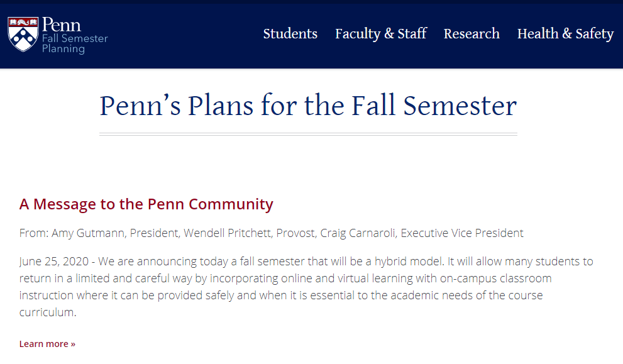623x364 pixels.
Task: Navigate to Health & Safety
Action: [x=565, y=34]
